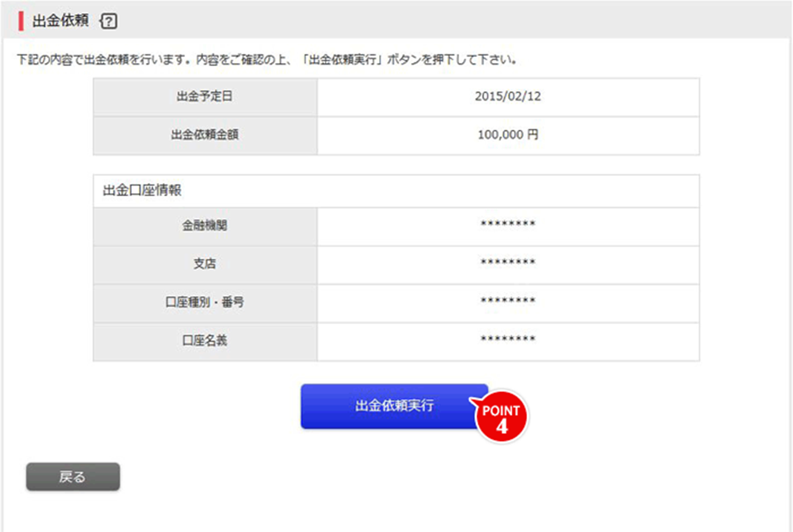Click the 出金口座情報 section header

142,191
